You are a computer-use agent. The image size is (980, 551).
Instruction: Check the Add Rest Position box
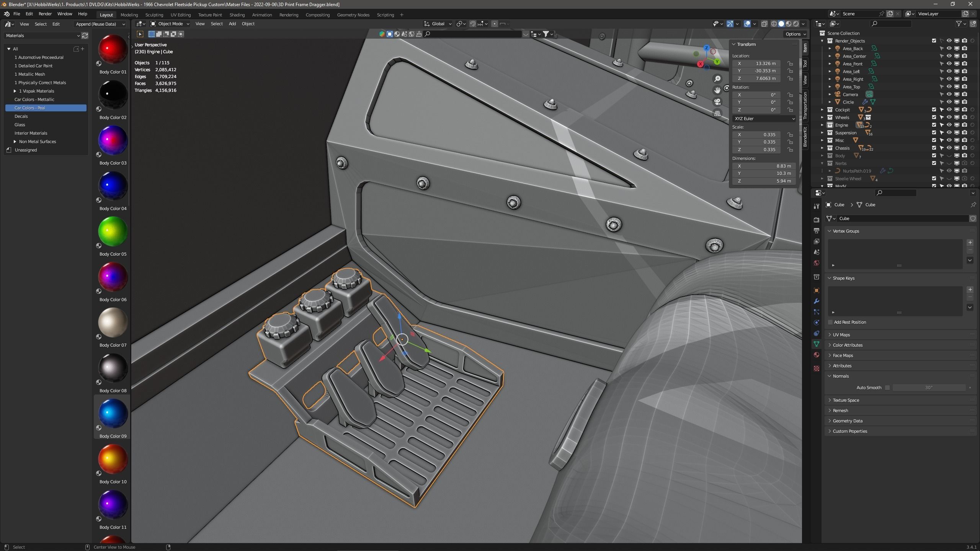click(830, 322)
